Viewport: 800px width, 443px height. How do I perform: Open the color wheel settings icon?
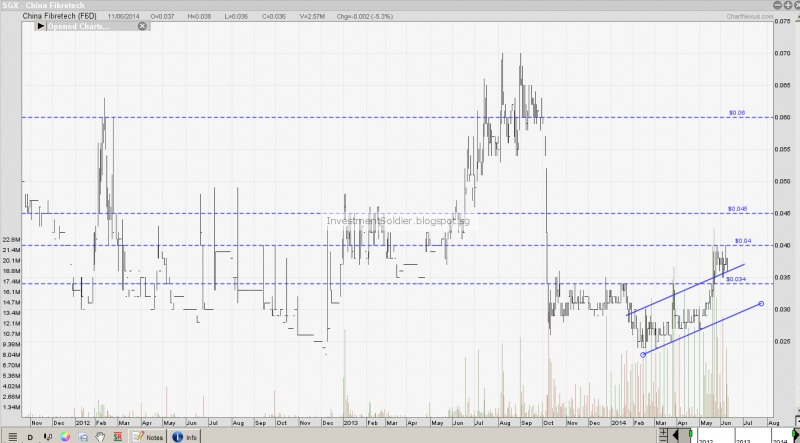[x=64, y=437]
